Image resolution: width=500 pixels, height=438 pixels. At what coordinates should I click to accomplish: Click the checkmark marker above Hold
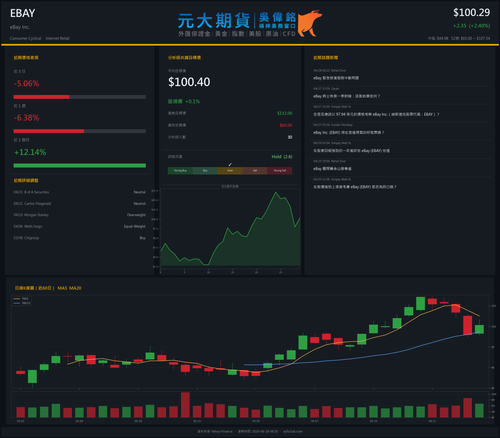pos(230,165)
